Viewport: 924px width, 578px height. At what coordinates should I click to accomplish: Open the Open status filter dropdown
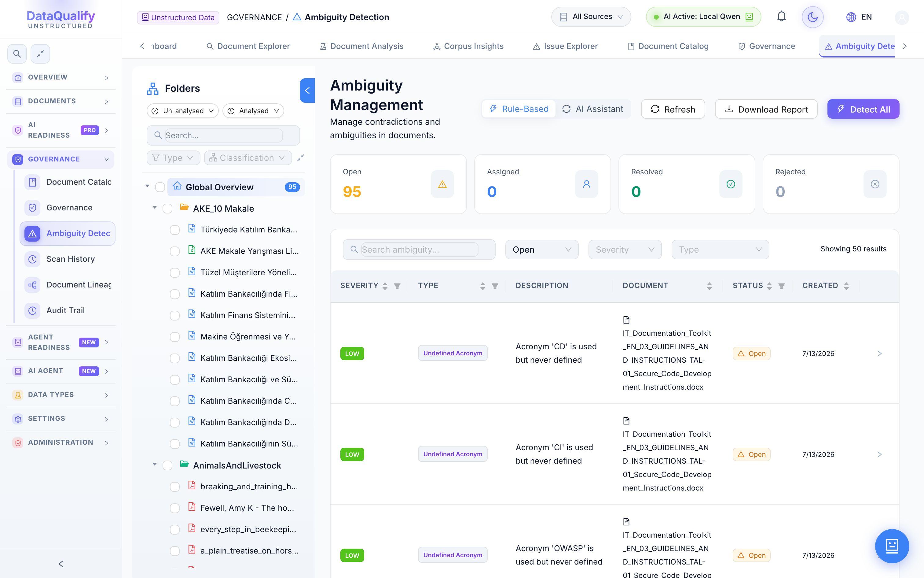tap(542, 250)
